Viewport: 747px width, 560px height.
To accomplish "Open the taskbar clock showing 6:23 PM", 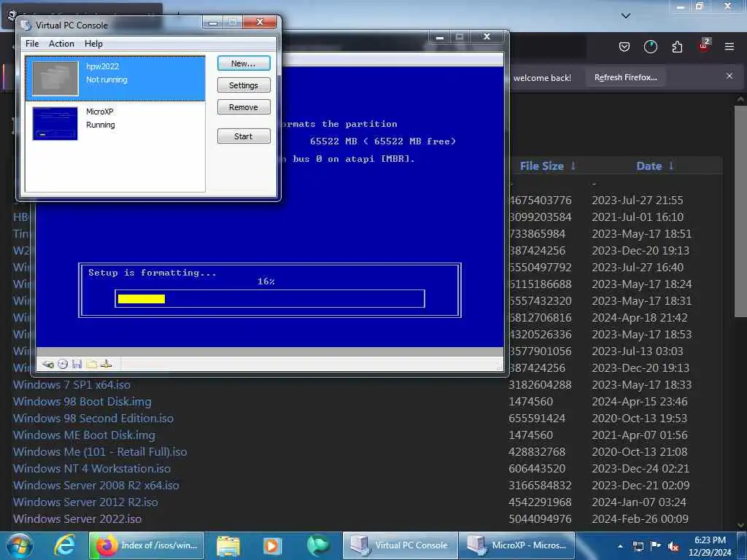I will [710, 545].
